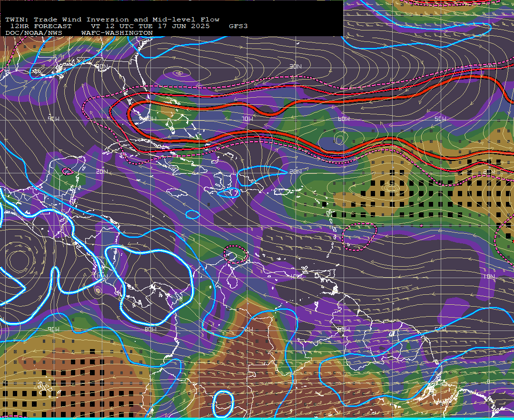514x420 pixels.
Task: Click the 'GFS3' model label
Action: click(x=238, y=26)
